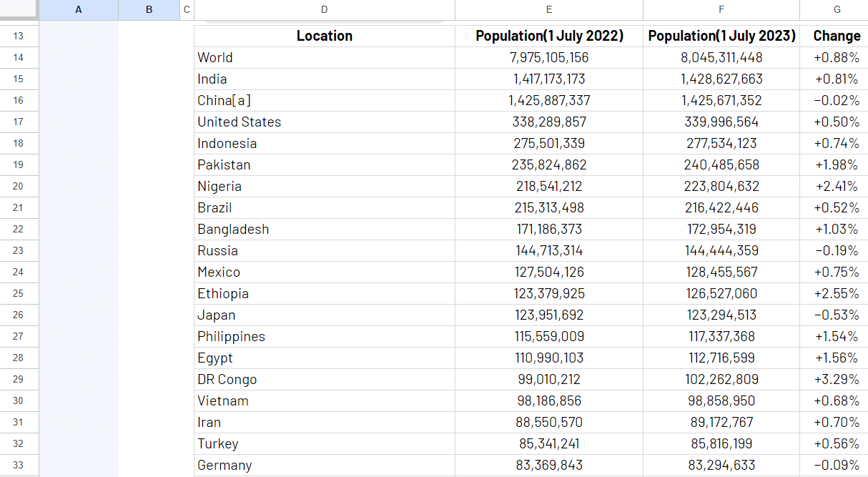Click the narrow column C header
This screenshot has width=868, height=477.
click(x=187, y=9)
